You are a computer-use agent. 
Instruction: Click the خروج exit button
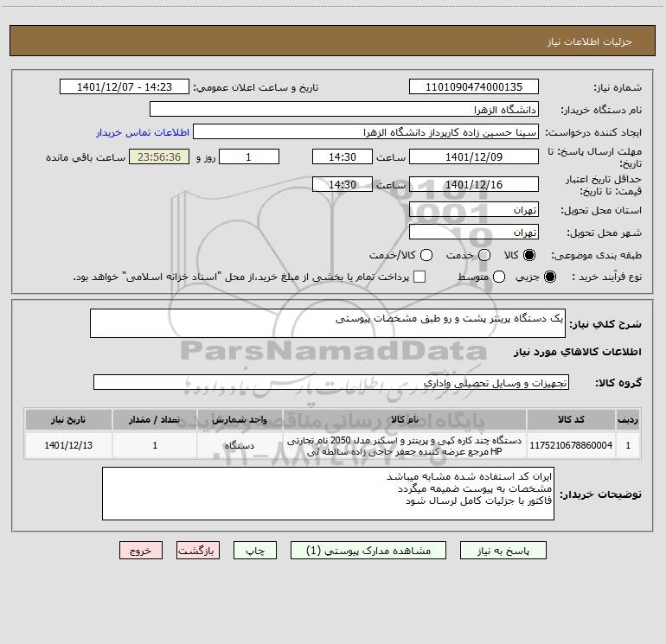pyautogui.click(x=141, y=550)
